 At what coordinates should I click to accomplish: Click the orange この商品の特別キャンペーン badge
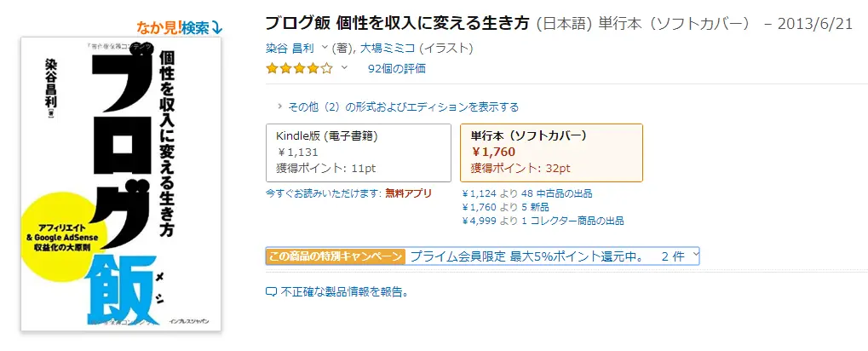[x=336, y=256]
